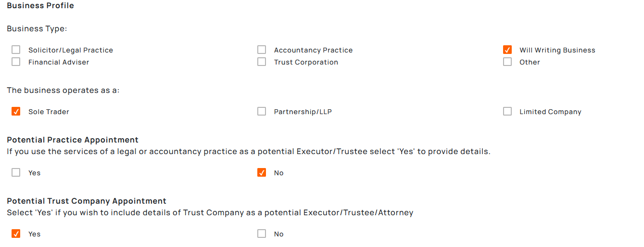Enable the Trust Corporation checkbox
The height and width of the screenshot is (247, 644).
click(262, 62)
